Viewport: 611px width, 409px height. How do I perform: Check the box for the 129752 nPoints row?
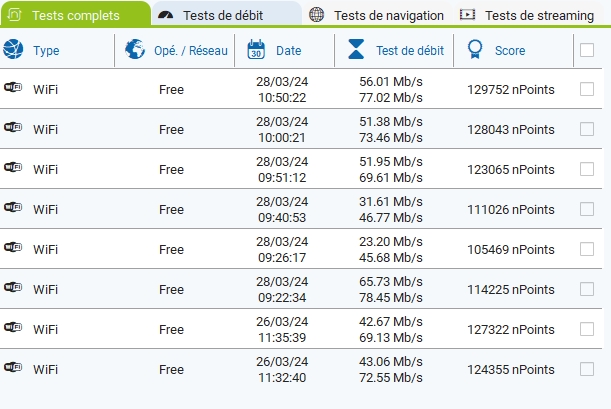587,89
